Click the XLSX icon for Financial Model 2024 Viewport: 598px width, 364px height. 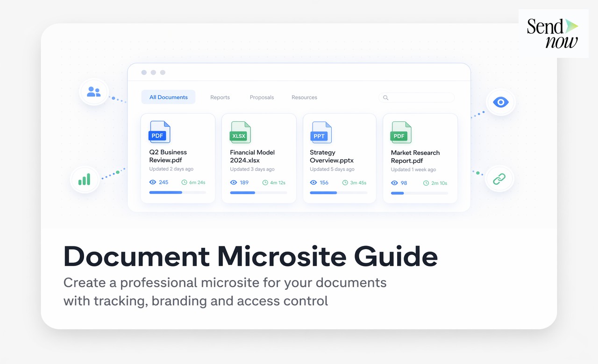coord(240,133)
